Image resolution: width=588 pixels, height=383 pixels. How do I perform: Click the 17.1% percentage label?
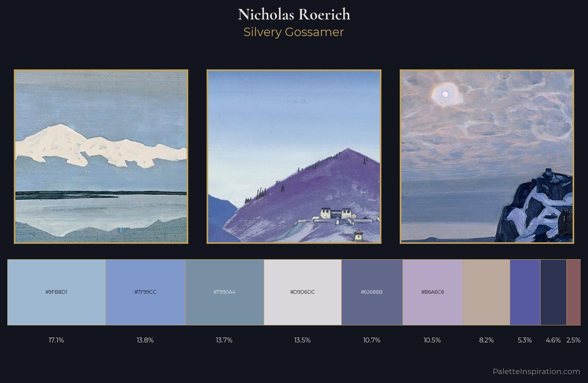pos(56,340)
